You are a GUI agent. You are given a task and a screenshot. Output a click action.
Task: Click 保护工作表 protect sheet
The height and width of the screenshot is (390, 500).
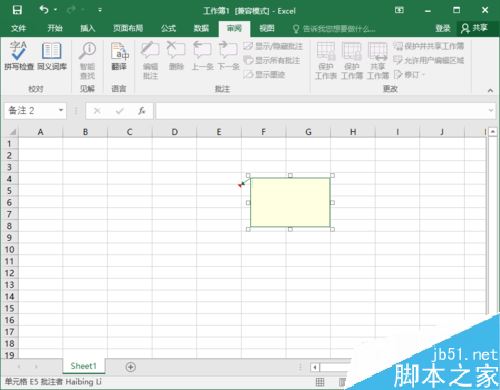(x=326, y=61)
